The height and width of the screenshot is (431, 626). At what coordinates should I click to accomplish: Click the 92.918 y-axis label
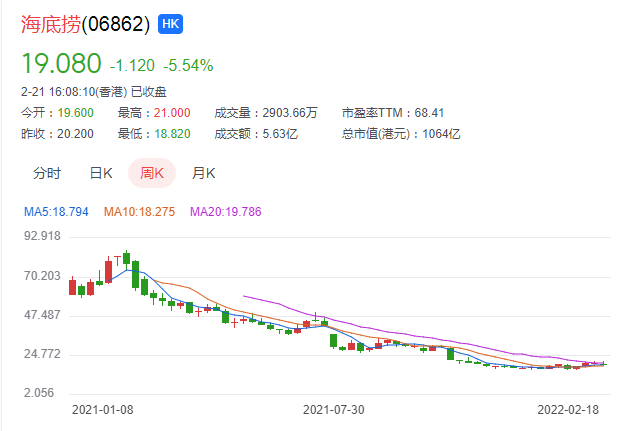tap(42, 236)
